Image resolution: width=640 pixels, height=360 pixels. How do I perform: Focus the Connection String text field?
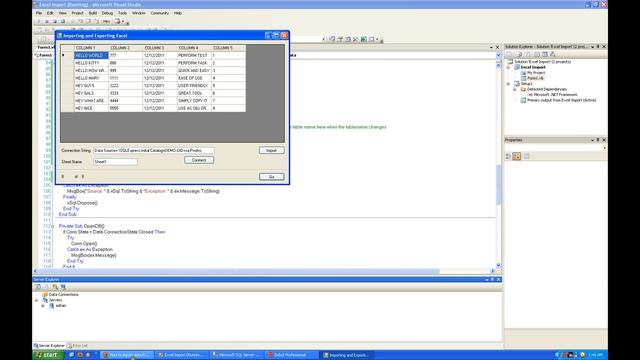(x=153, y=151)
